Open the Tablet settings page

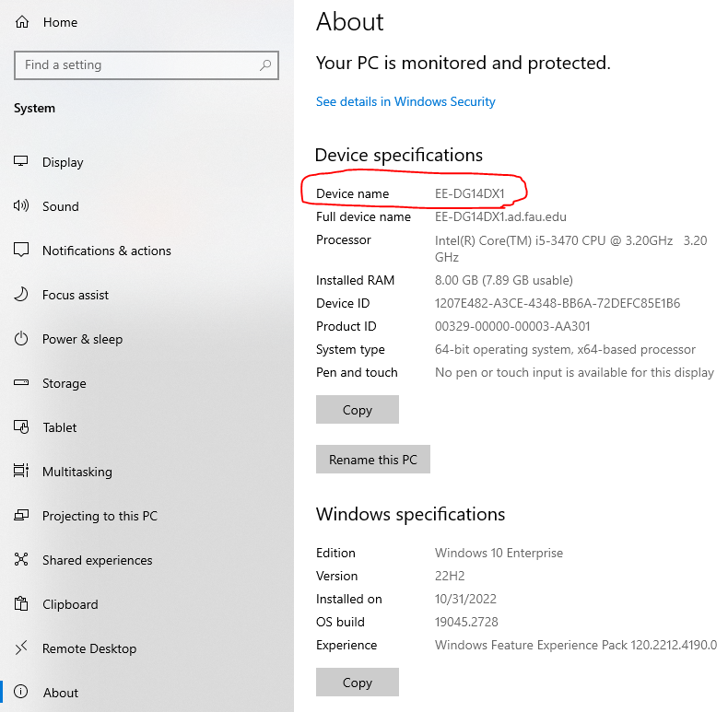coord(59,427)
